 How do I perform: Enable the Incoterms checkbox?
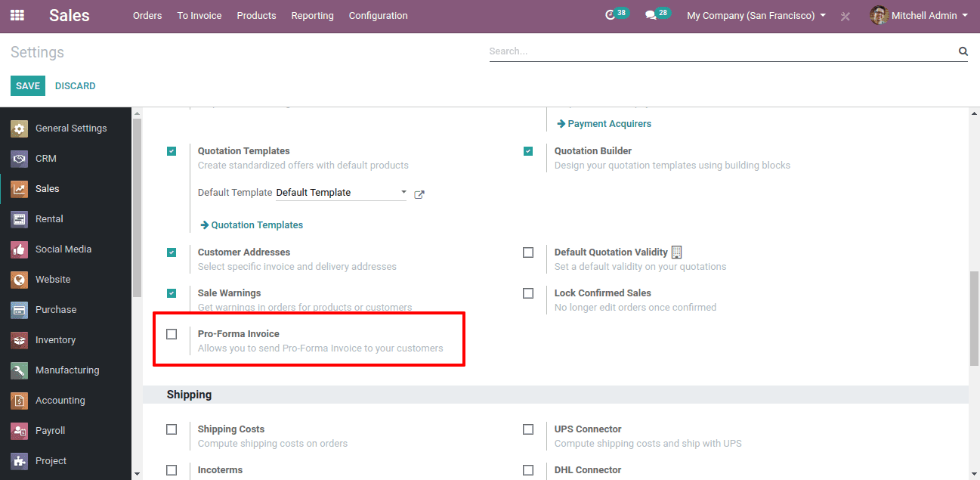pos(172,470)
